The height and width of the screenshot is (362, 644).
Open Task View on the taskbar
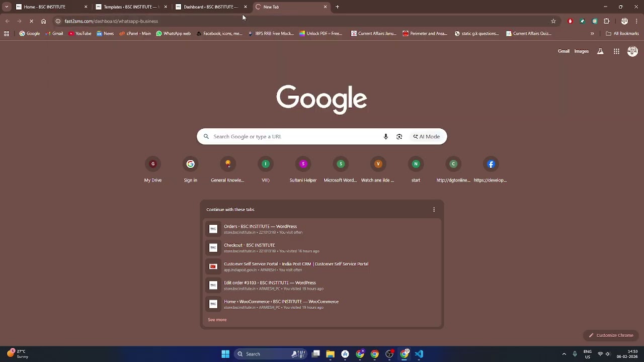pyautogui.click(x=316, y=354)
